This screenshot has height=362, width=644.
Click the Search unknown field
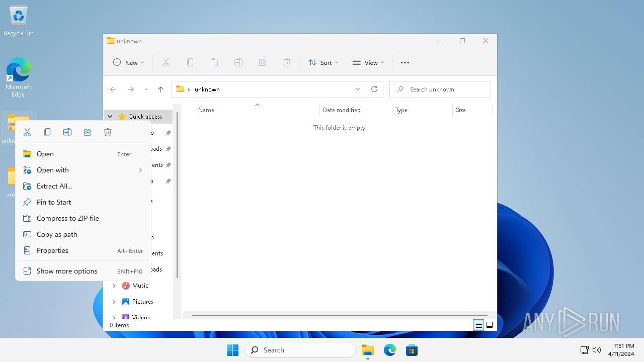tap(440, 89)
